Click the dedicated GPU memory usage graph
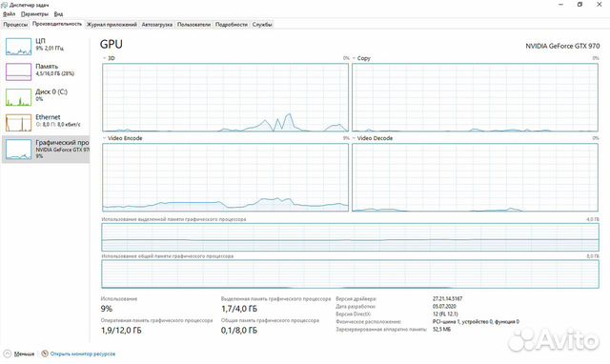 click(350, 237)
